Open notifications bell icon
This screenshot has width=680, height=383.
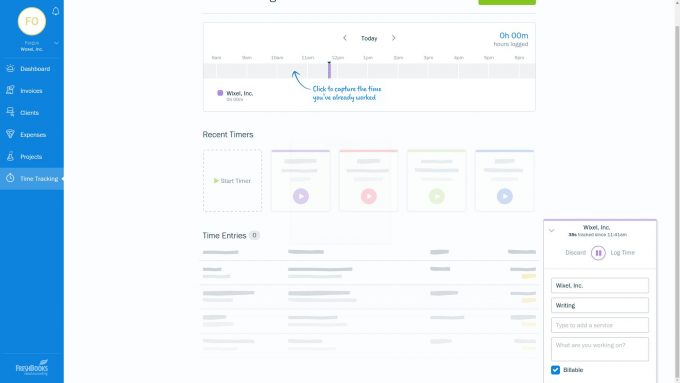click(56, 11)
